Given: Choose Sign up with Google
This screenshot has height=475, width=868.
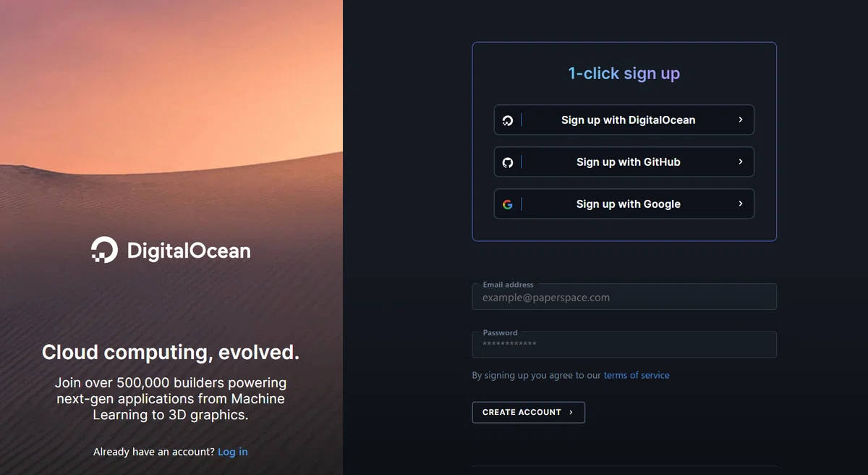Looking at the screenshot, I should tap(624, 204).
